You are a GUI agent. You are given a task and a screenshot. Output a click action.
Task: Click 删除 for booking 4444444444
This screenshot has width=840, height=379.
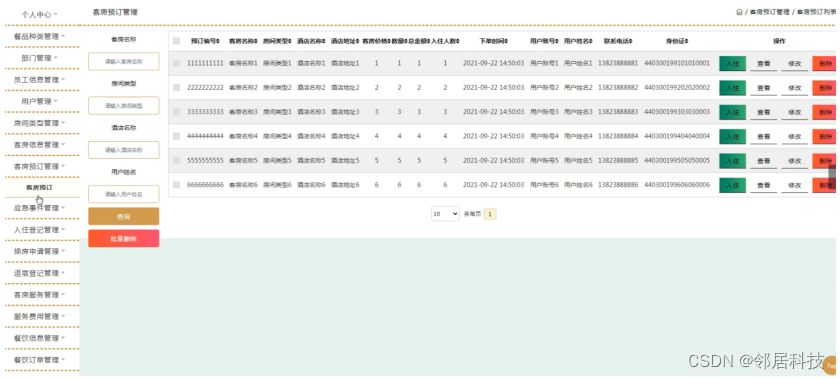point(824,137)
